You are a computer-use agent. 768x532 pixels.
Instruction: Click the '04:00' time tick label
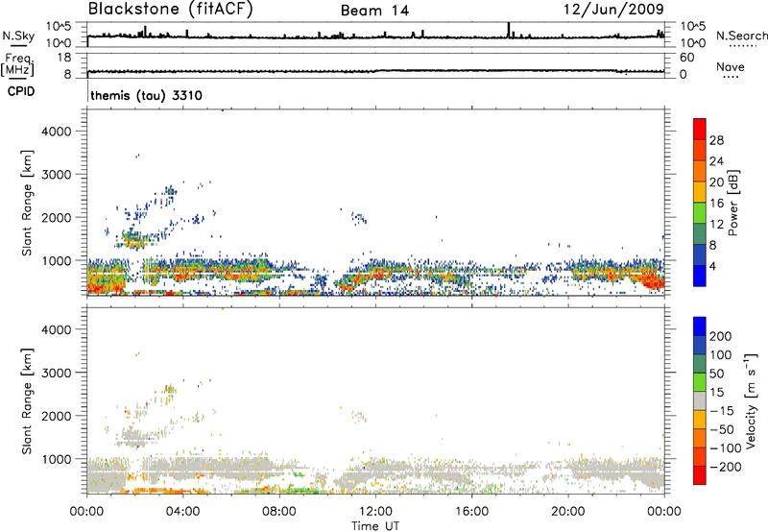pyautogui.click(x=182, y=512)
